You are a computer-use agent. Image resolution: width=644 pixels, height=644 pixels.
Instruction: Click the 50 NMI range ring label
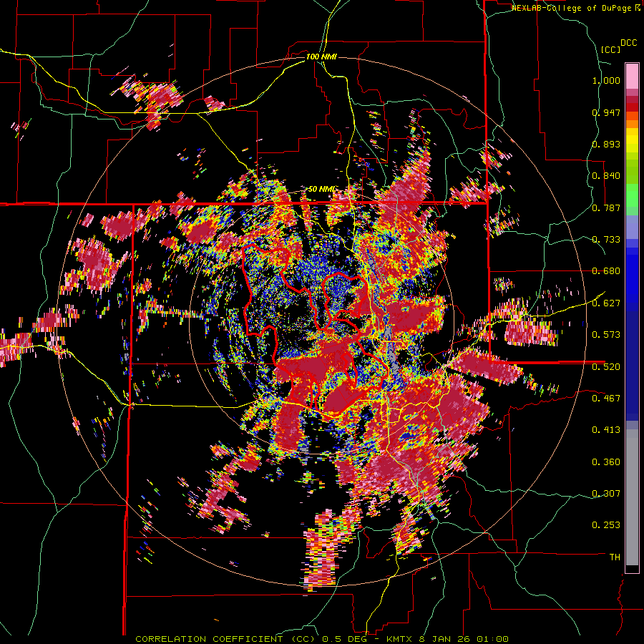pos(322,189)
